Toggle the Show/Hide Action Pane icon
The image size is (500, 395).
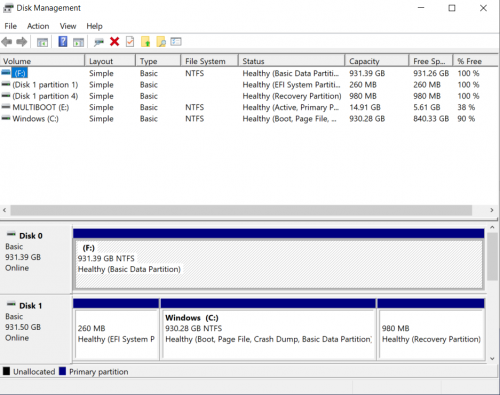79,42
